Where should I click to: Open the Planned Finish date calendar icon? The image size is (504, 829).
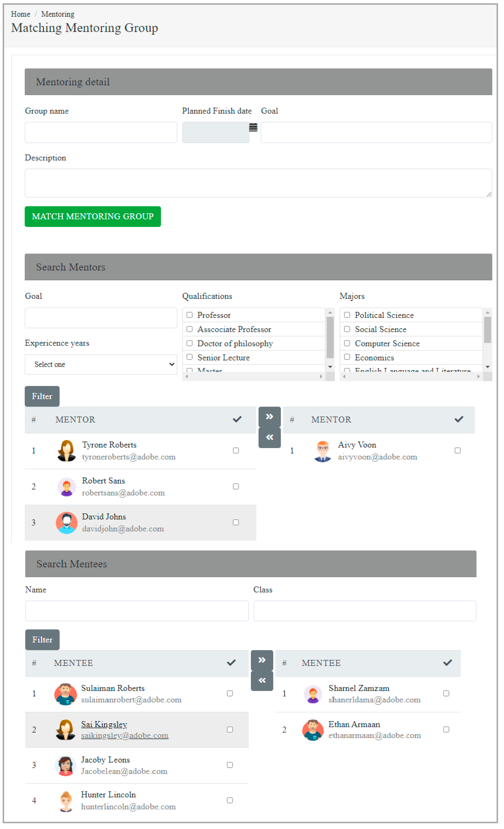point(253,128)
